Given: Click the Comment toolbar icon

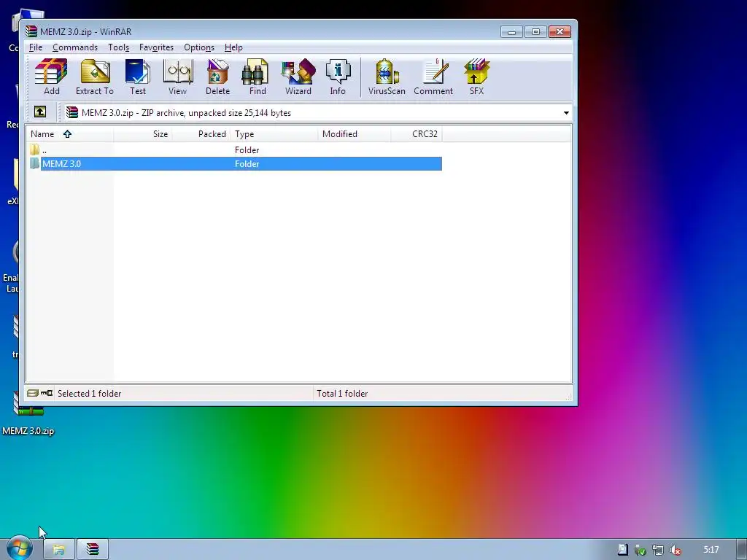Looking at the screenshot, I should (433, 77).
